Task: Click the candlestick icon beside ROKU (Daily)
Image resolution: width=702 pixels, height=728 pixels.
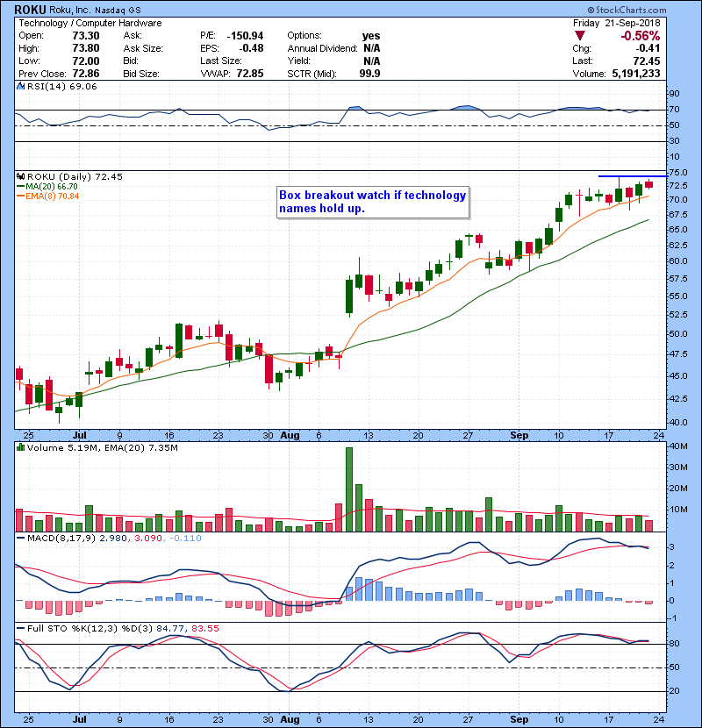Action: 20,176
